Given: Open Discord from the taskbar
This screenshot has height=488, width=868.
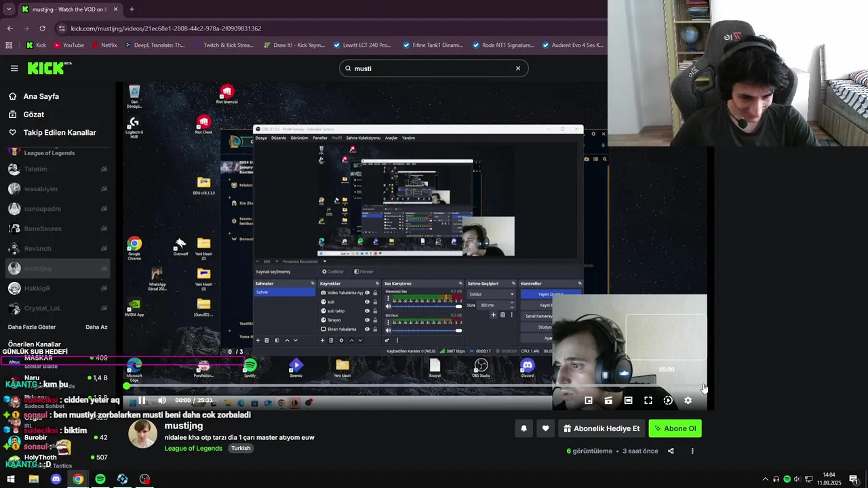Looking at the screenshot, I should [56, 479].
